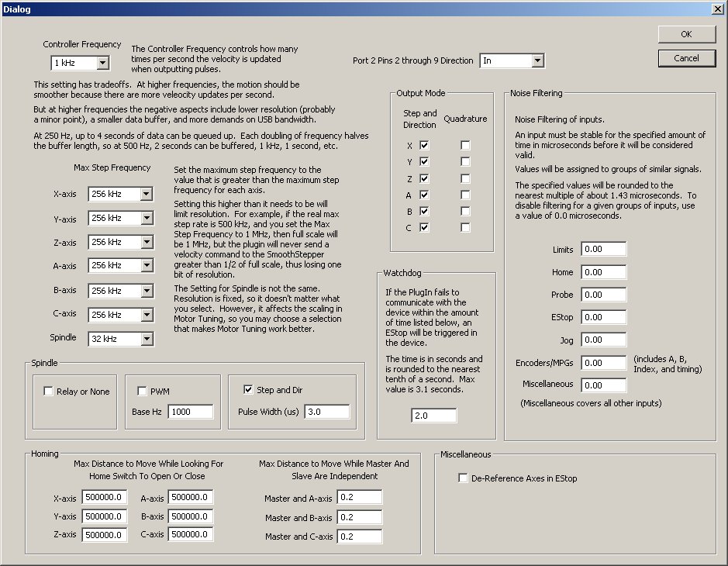Click the Cancel button
The height and width of the screenshot is (566, 728).
[x=686, y=58]
